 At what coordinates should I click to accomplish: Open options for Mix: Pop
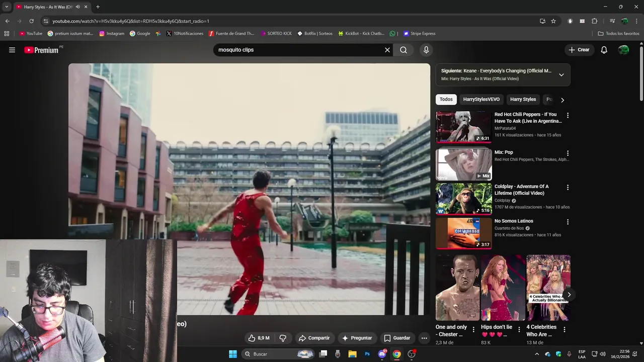[568, 153]
